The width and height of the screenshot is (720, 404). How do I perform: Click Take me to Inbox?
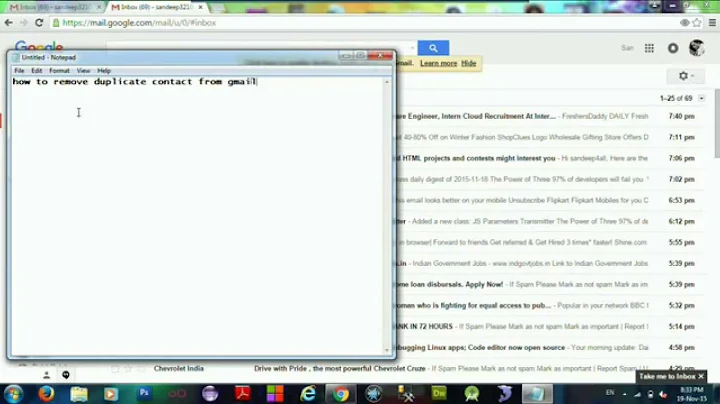pos(667,376)
